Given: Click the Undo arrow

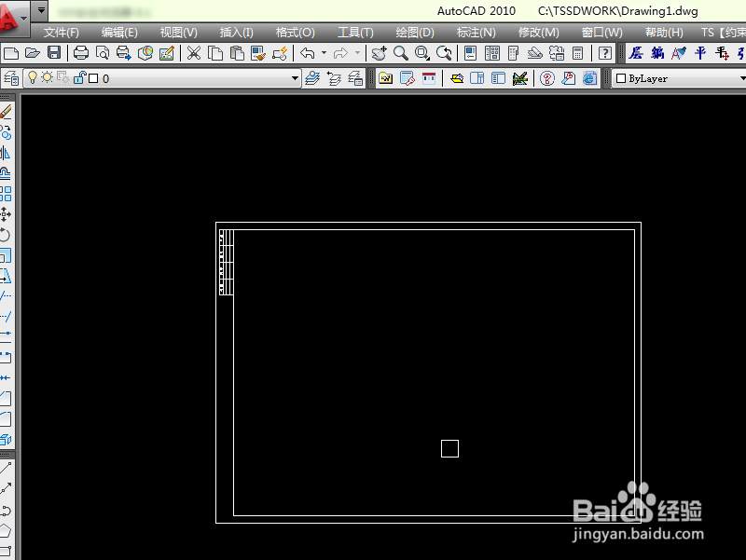Looking at the screenshot, I should 308,53.
